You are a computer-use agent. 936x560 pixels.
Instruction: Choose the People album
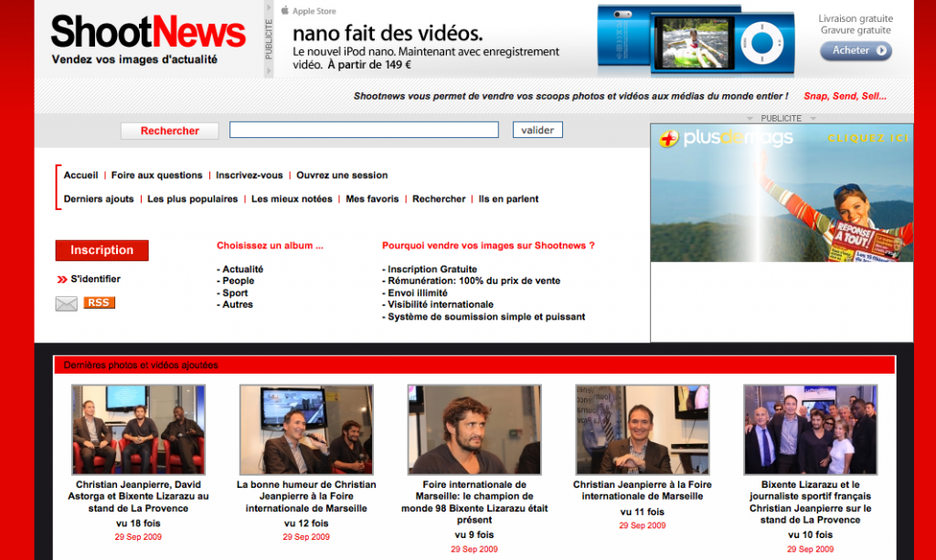239,280
